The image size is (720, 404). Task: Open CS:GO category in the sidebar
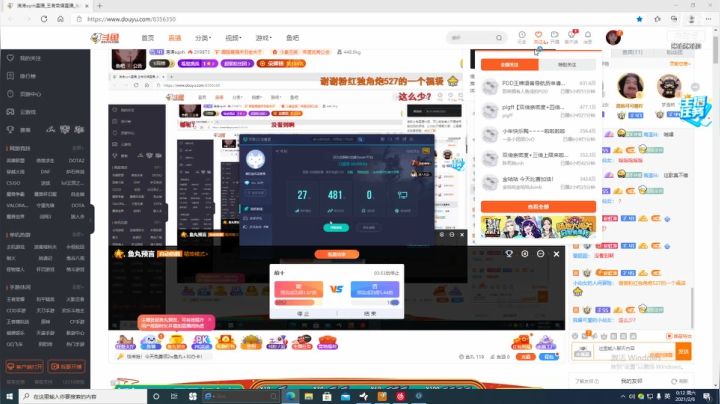pos(13,183)
